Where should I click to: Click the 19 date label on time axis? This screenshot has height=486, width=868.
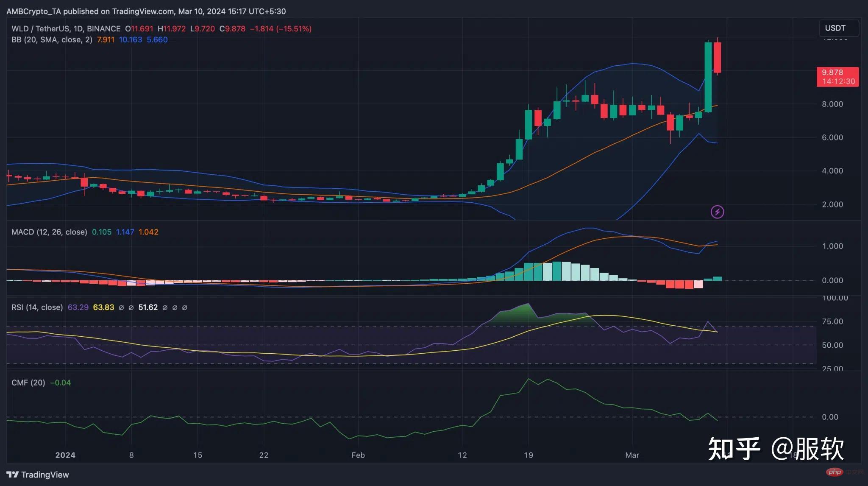(529, 455)
